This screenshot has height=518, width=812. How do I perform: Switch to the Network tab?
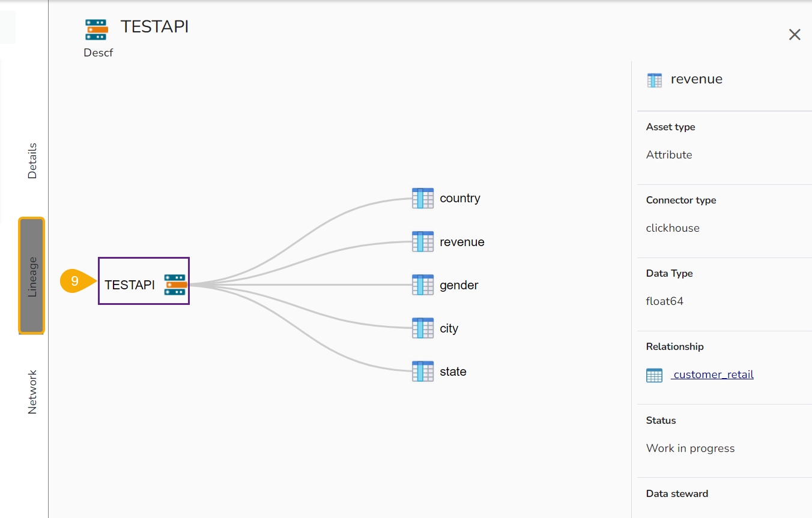coord(32,391)
